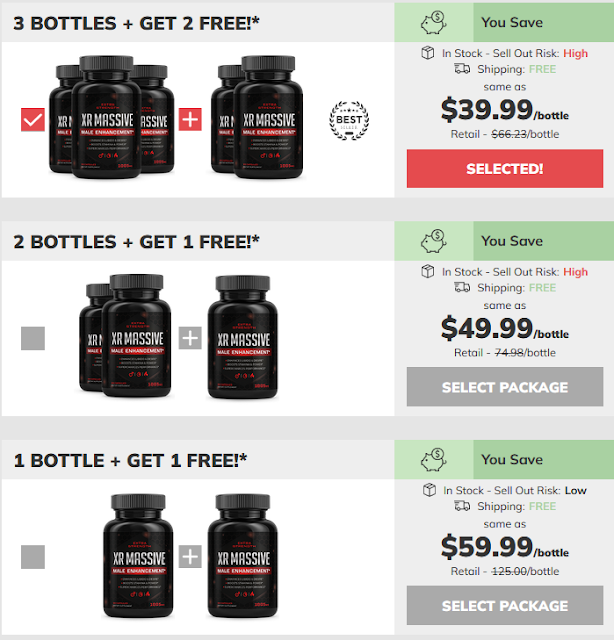Click the Best Seller badge icon
The image size is (614, 640).
click(349, 120)
